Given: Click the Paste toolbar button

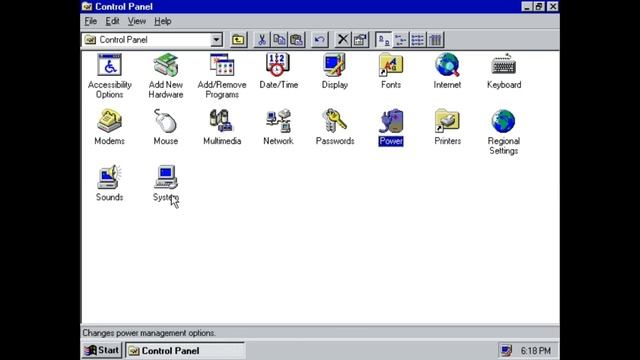Looking at the screenshot, I should pos(297,40).
